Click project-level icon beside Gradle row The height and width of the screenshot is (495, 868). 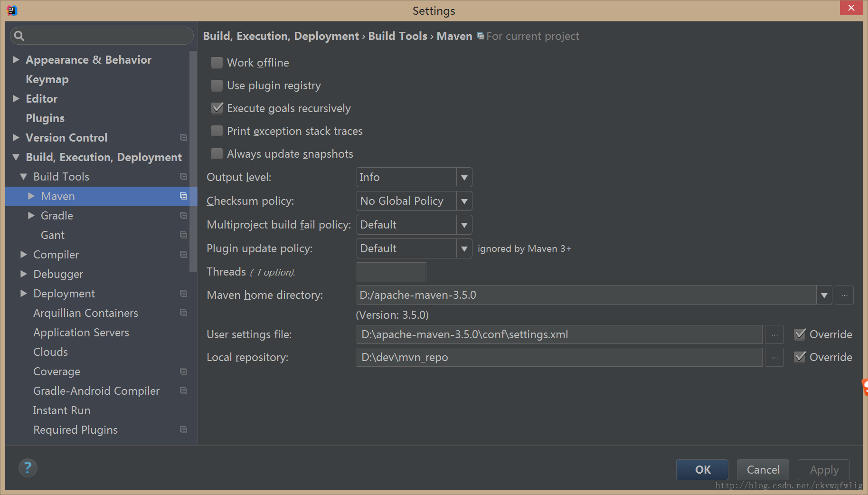(x=183, y=216)
